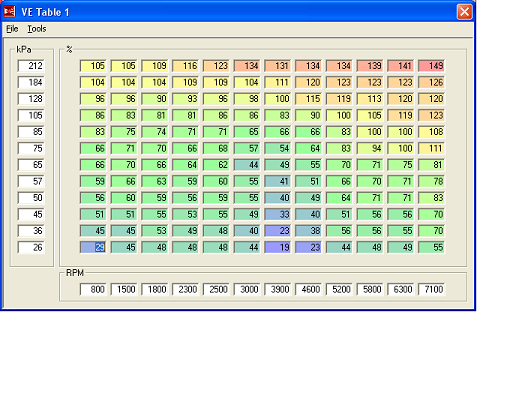Open the File menu
The height and width of the screenshot is (396, 528).
[12, 29]
